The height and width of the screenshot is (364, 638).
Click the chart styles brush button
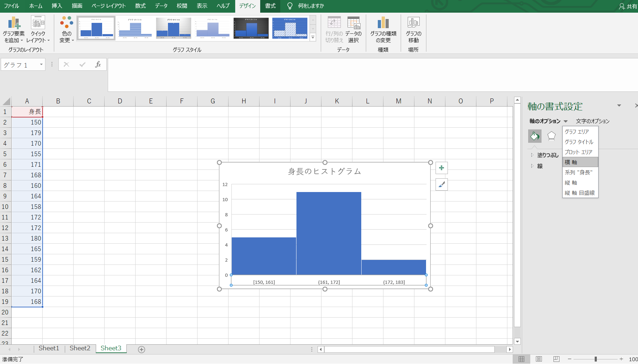(442, 185)
